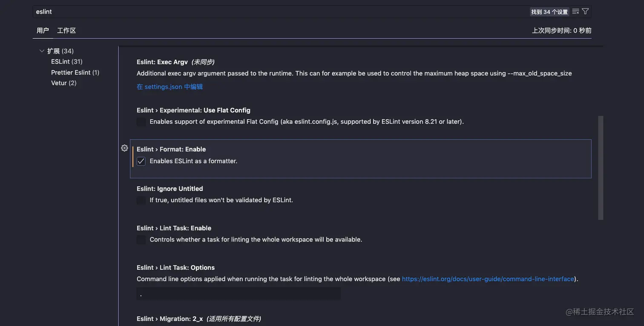Check the Ignore Untitled setting
This screenshot has width=644, height=326.
tap(141, 199)
